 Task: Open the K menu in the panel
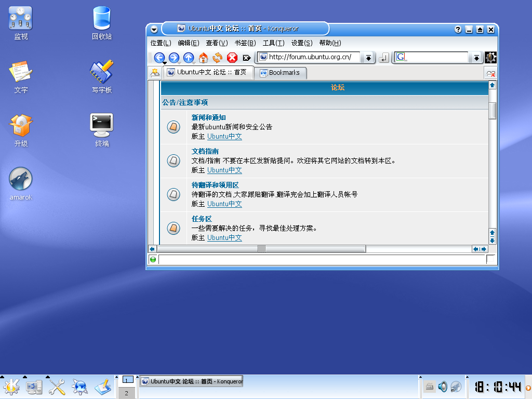[x=11, y=387]
